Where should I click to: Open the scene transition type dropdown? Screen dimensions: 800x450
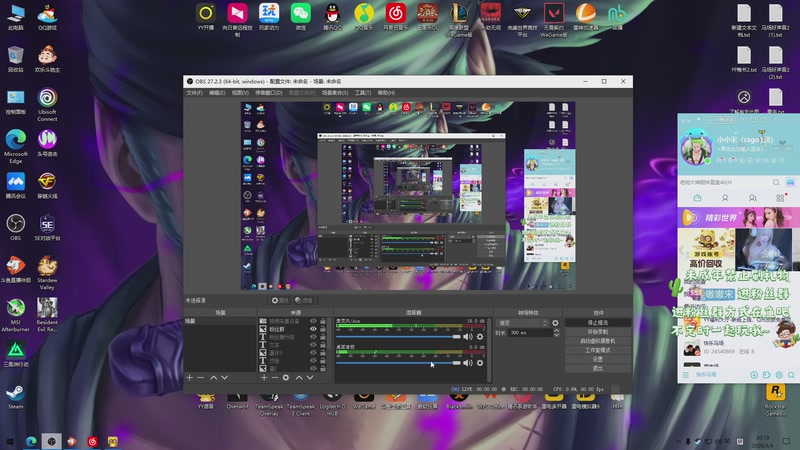coord(523,323)
